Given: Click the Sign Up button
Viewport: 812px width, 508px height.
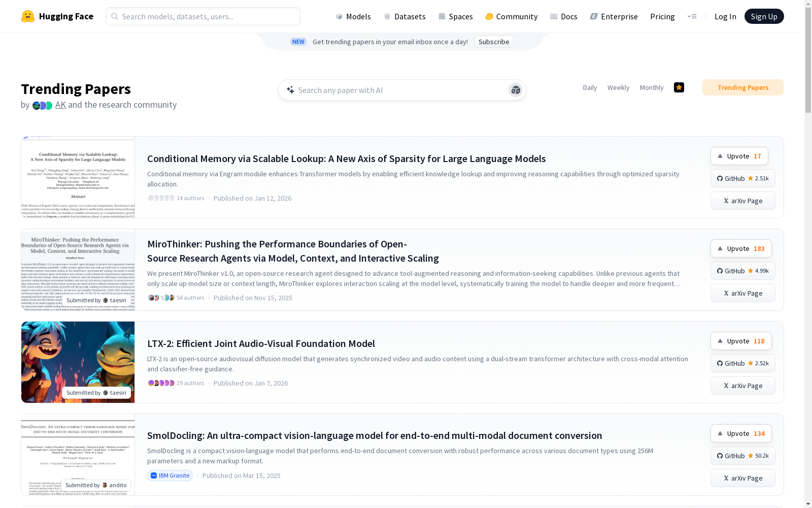Looking at the screenshot, I should [x=764, y=16].
